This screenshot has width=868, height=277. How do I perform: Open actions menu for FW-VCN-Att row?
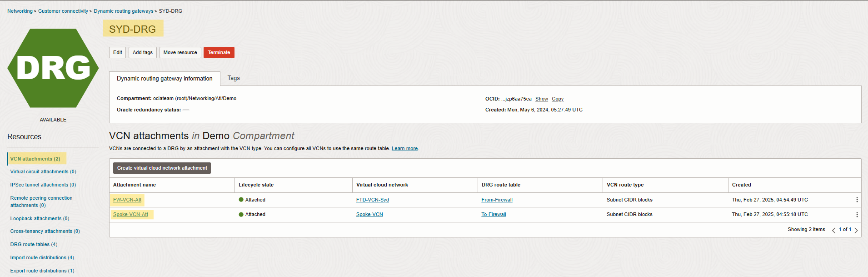point(857,200)
